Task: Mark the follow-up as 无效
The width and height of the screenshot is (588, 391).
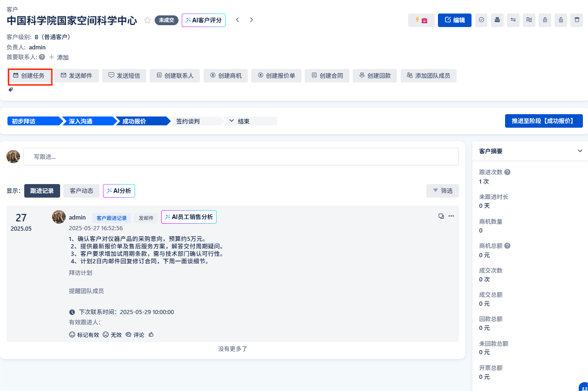Action: 112,335
